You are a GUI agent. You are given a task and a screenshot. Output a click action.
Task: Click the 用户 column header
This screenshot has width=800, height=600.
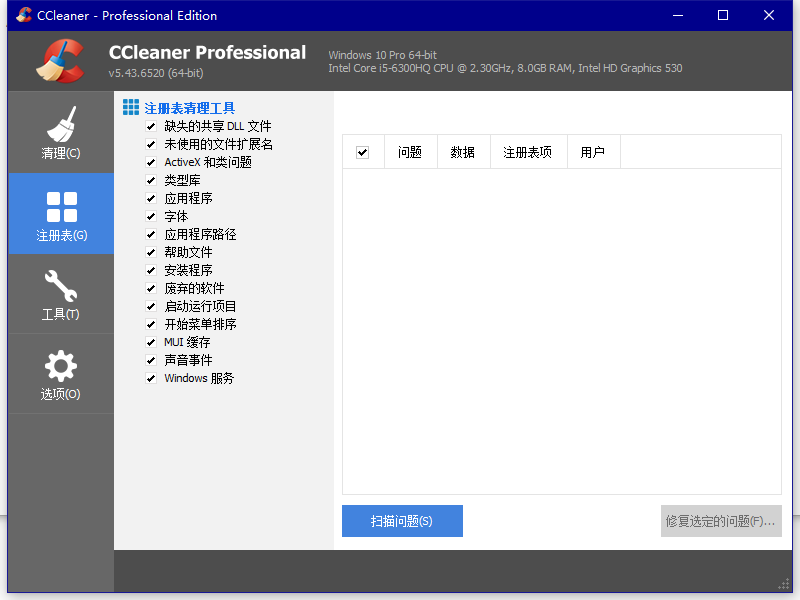tap(594, 152)
